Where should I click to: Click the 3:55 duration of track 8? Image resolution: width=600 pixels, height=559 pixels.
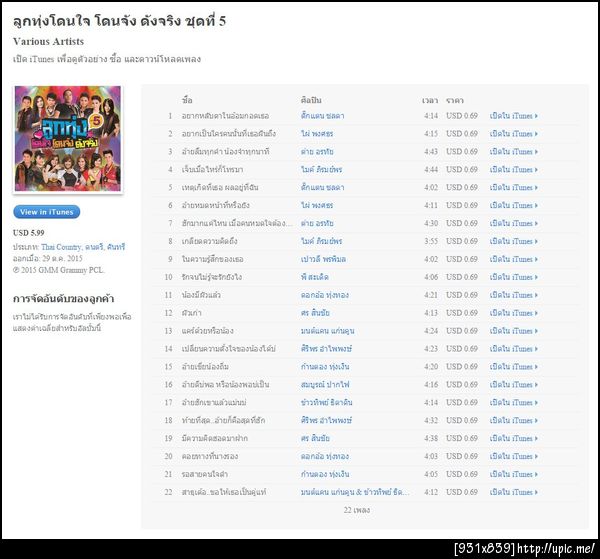click(x=431, y=241)
